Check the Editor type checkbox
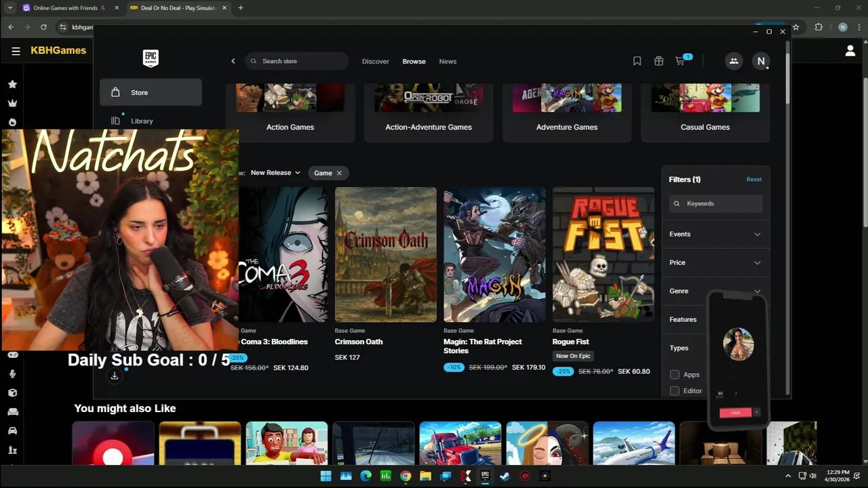Screen dimensions: 868x488 [675, 390]
